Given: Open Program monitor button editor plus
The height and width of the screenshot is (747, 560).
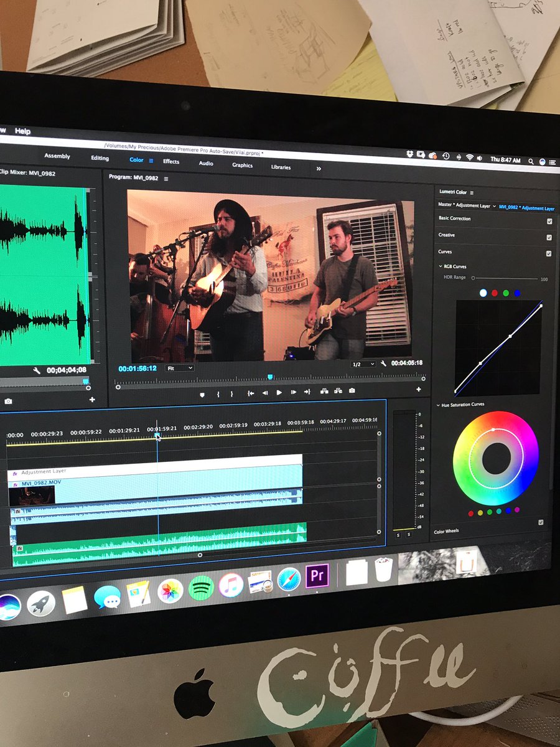Looking at the screenshot, I should coord(418,389).
